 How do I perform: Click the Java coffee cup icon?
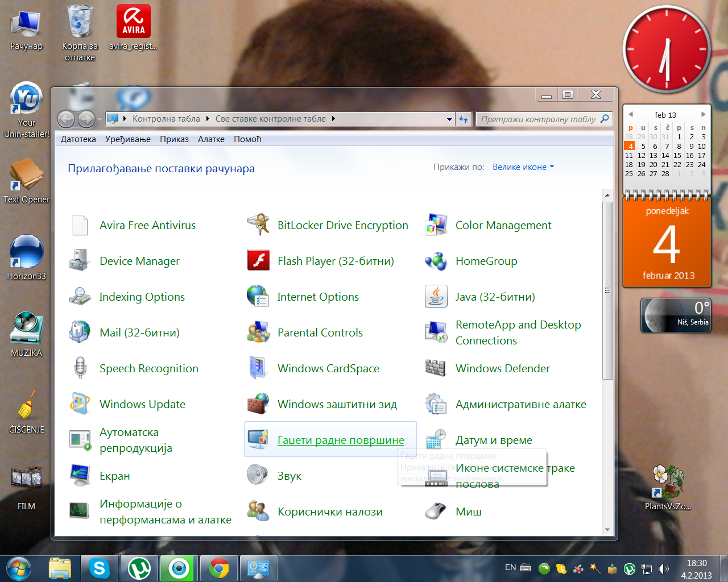coord(436,297)
